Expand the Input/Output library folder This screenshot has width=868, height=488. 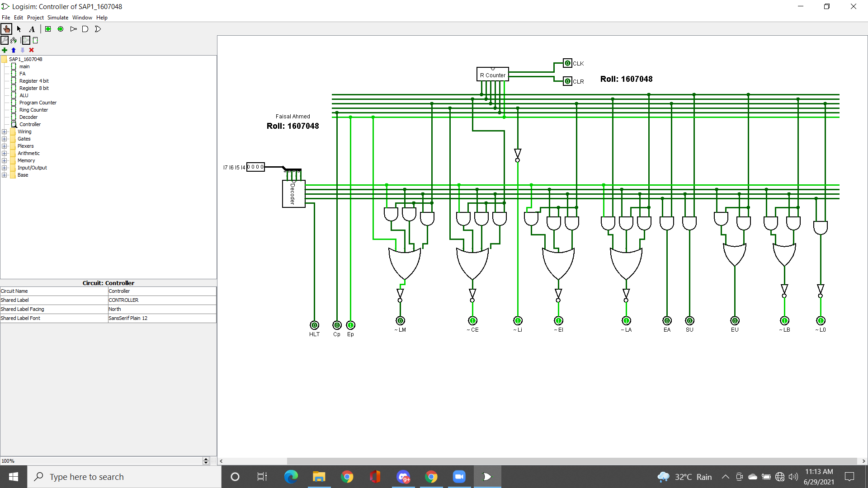point(5,168)
